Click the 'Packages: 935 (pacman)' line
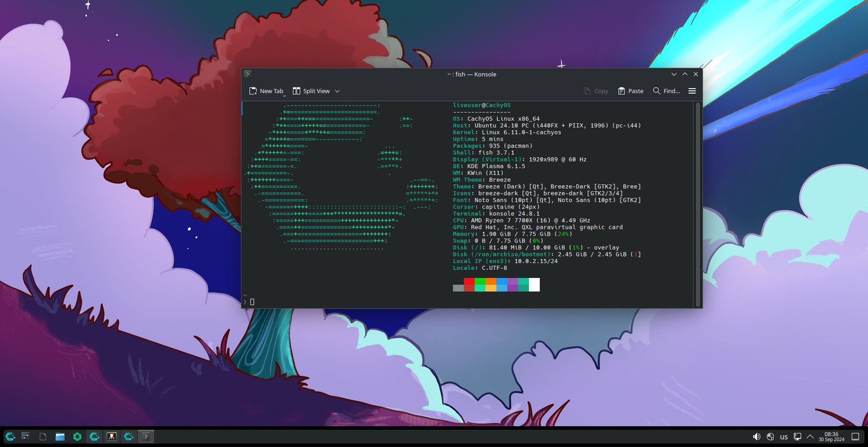Image resolution: width=868 pixels, height=447 pixels. tap(492, 146)
